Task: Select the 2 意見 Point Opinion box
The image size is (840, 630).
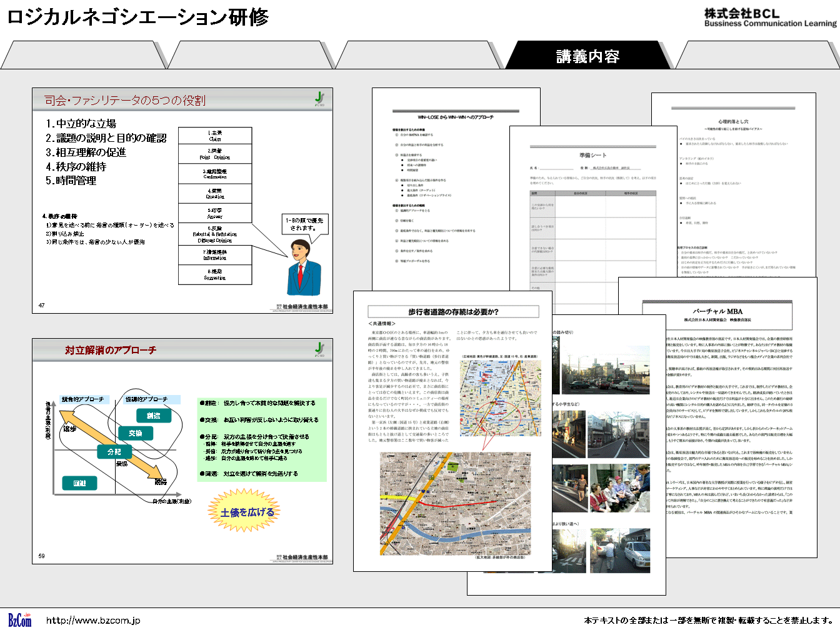Action: tap(215, 154)
